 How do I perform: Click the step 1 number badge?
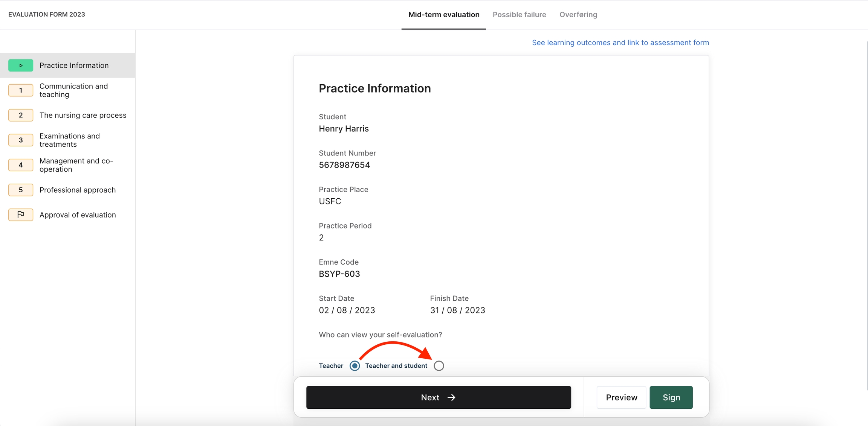21,90
